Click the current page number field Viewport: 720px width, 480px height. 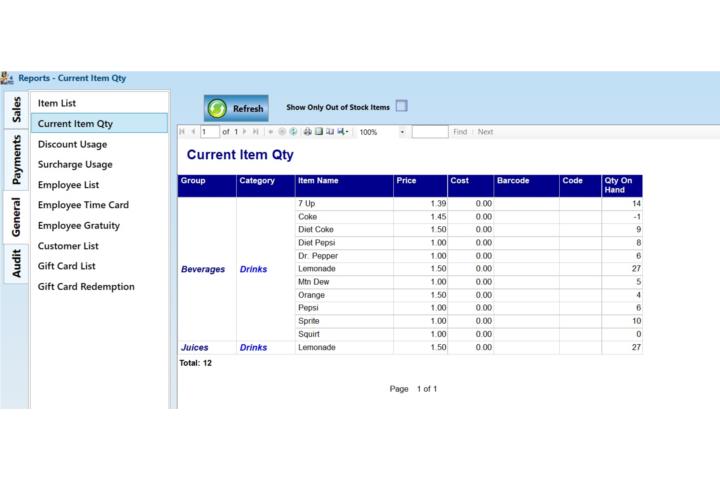(210, 132)
